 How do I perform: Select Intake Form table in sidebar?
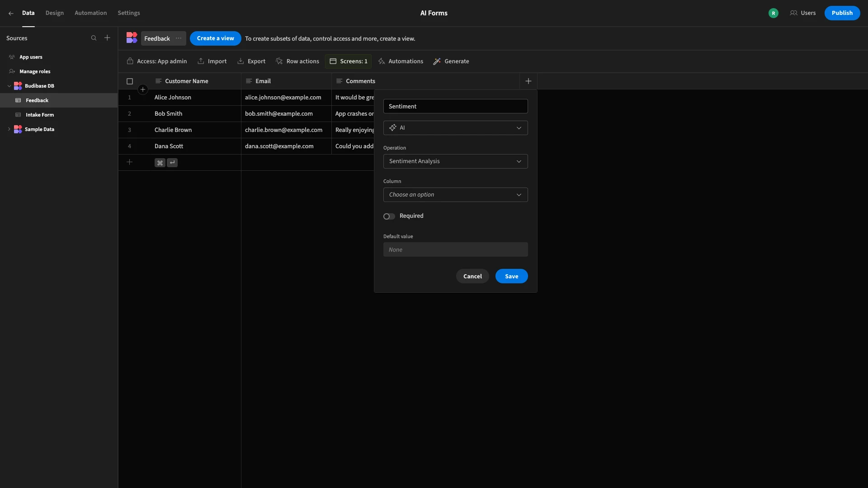point(59,115)
